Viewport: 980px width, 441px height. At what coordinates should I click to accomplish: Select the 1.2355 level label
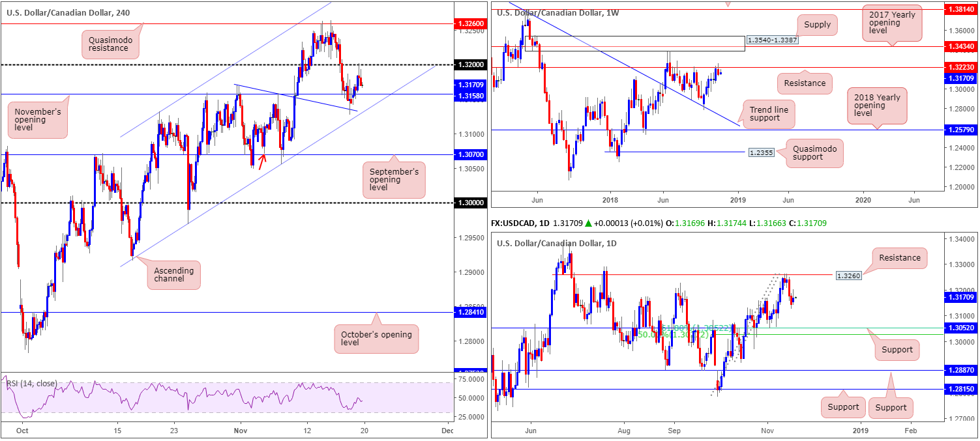762,152
